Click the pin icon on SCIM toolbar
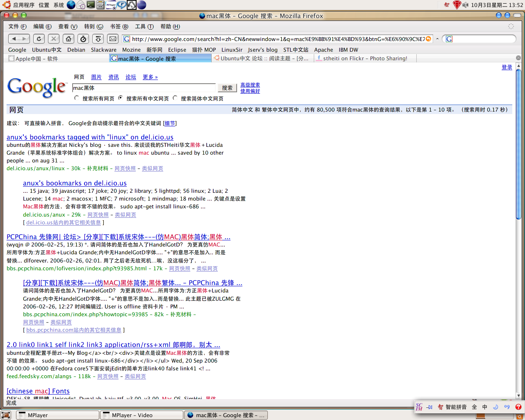Image resolution: width=525 pixels, height=420 pixels. pyautogui.click(x=429, y=407)
